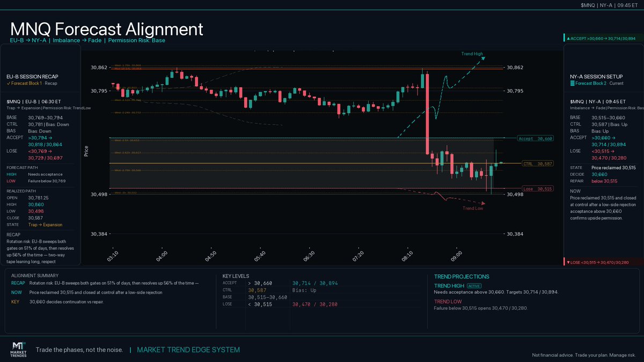Viewport: 644px width, 362px height.
Task: Click the EU-B → NY-A subtitle line
Action: click(x=87, y=40)
